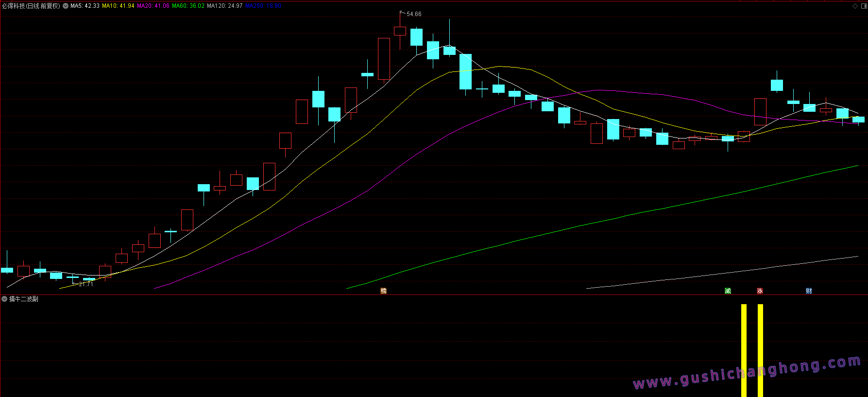This screenshot has width=868, height=397.
Task: Click the green 减 marker icon
Action: tap(728, 291)
